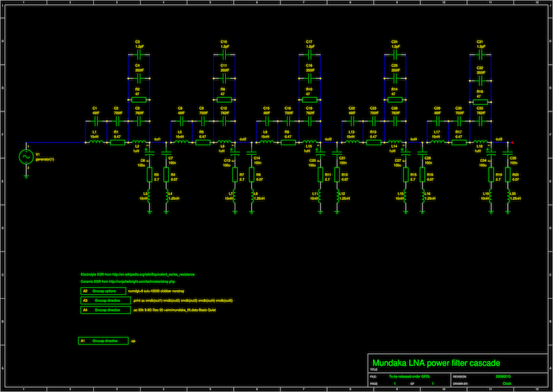Click the '.op' directive text
This screenshot has height=392, width=553.
(133, 341)
